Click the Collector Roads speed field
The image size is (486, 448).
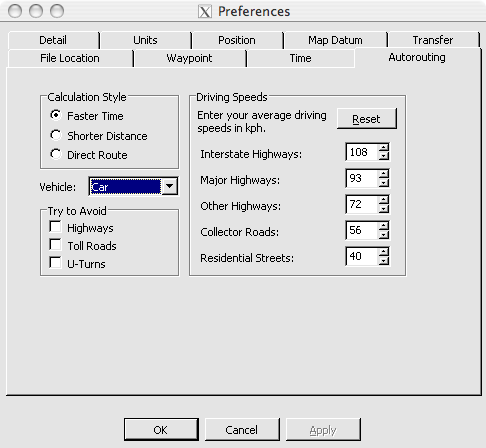click(x=362, y=230)
